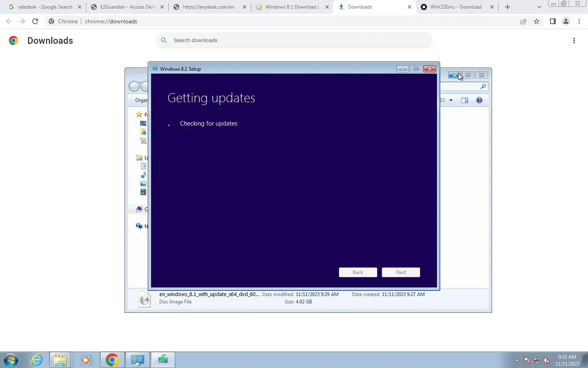The width and height of the screenshot is (588, 368).
Task: Close the ratedesk Google Search tab
Action: tap(79, 7)
